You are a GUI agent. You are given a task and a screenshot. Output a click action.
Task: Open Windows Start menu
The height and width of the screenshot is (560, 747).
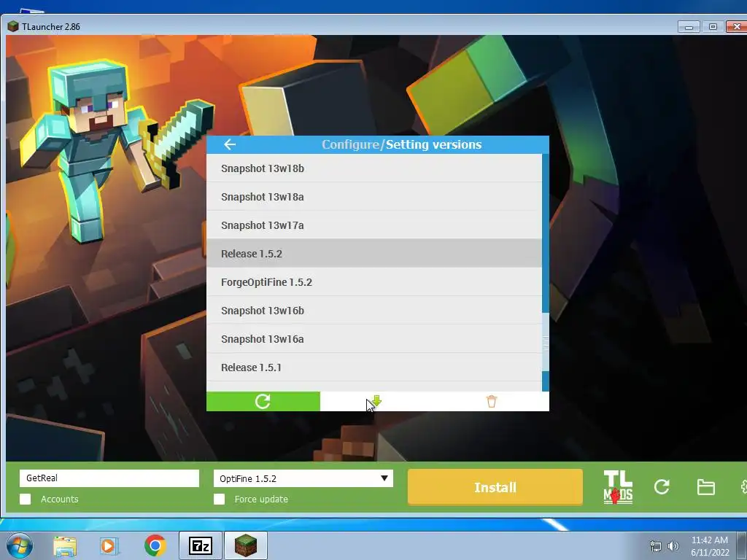(20, 545)
